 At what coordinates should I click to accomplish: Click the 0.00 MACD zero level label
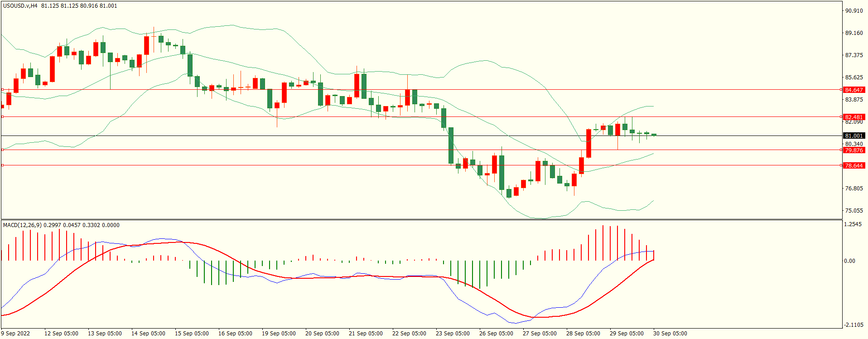pyautogui.click(x=849, y=261)
